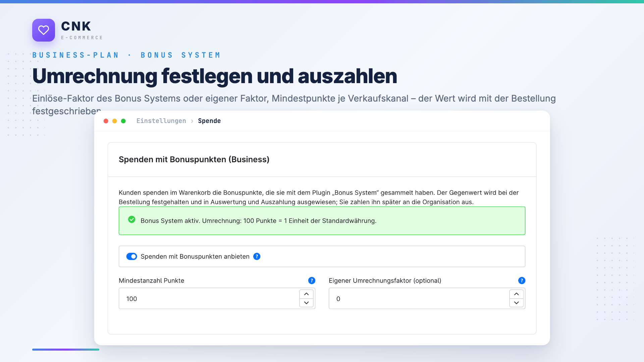Increase Mindestanzahl Punkte with up arrow

(x=306, y=294)
